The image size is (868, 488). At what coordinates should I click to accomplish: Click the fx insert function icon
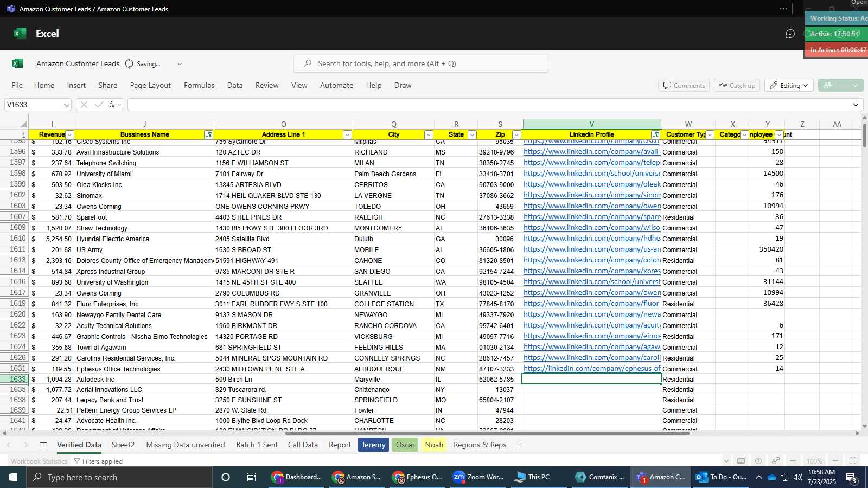coord(112,105)
